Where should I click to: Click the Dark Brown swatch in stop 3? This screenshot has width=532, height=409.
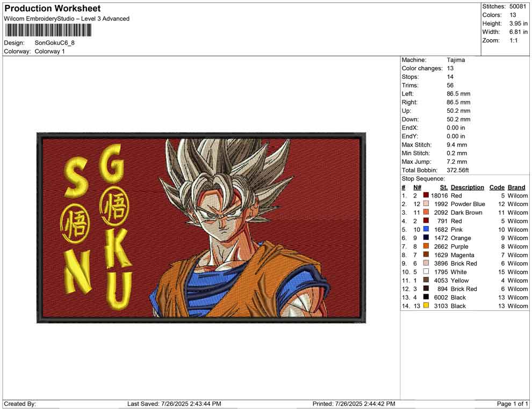click(x=426, y=212)
